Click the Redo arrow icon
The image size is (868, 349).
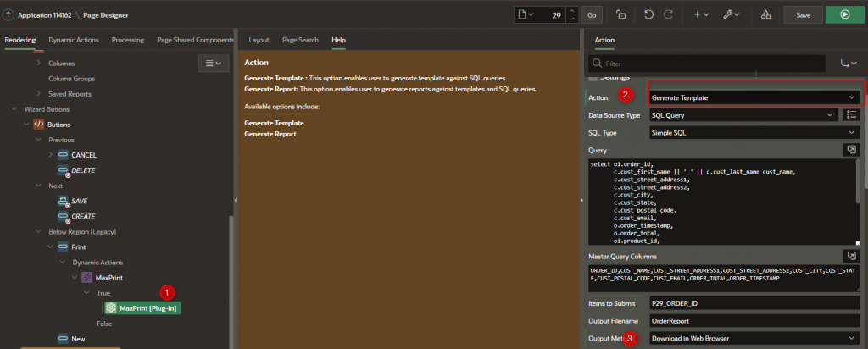point(669,14)
